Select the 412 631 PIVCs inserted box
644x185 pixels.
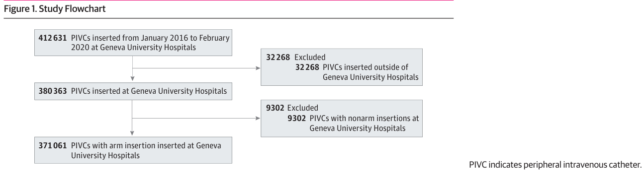coord(133,43)
